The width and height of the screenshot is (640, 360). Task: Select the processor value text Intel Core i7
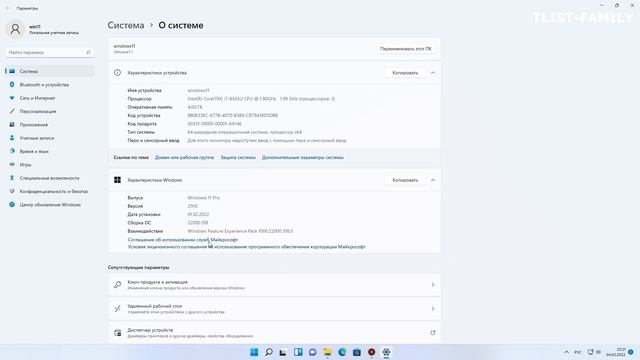point(261,99)
